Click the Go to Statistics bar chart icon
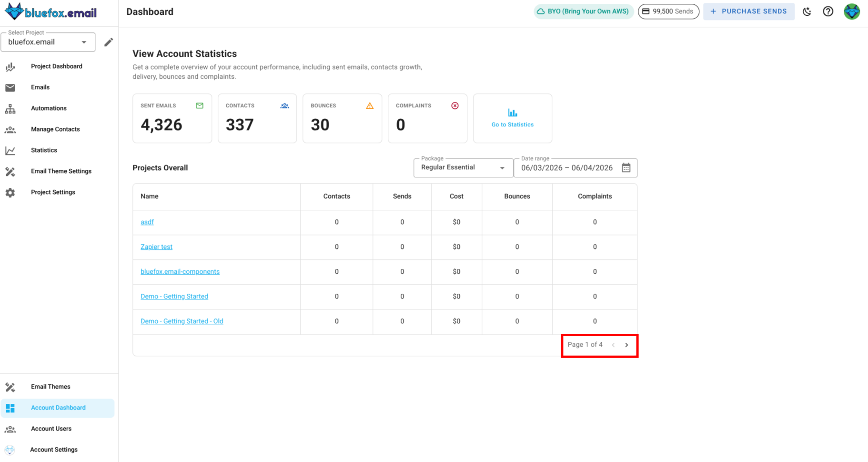 coord(512,113)
